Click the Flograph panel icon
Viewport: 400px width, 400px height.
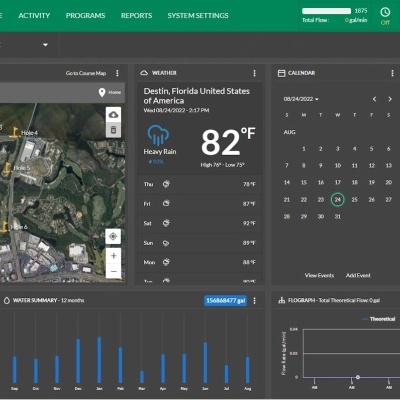click(282, 300)
